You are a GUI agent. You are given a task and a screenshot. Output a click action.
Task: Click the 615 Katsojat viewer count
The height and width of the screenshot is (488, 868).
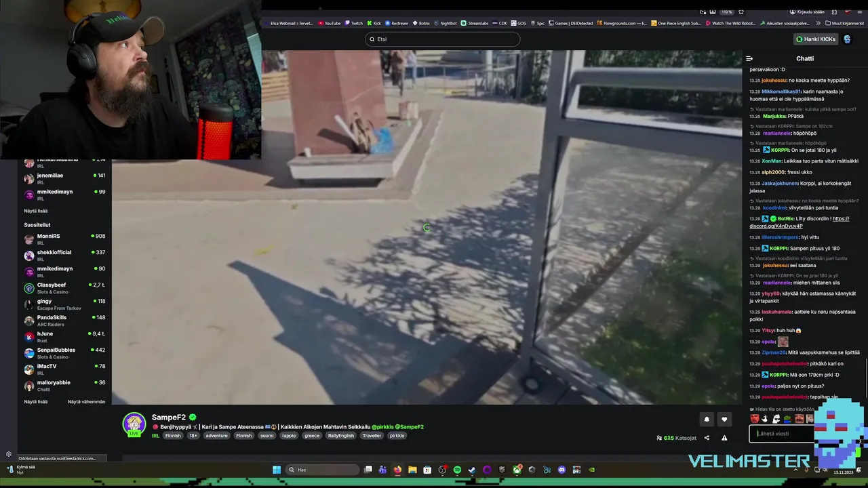coord(676,438)
